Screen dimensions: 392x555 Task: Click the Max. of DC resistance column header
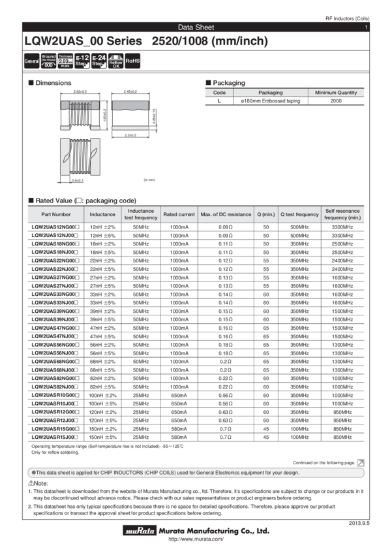point(226,215)
